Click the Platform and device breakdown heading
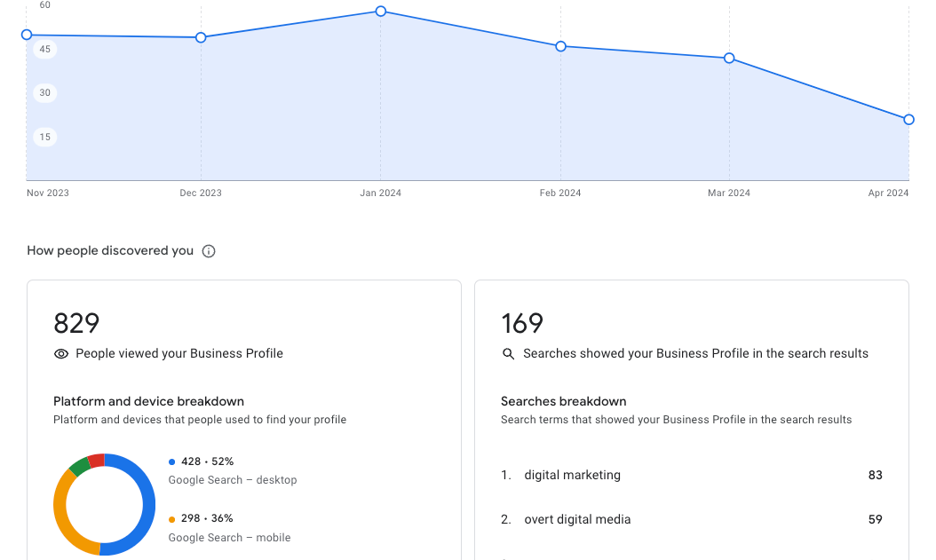 [x=148, y=401]
